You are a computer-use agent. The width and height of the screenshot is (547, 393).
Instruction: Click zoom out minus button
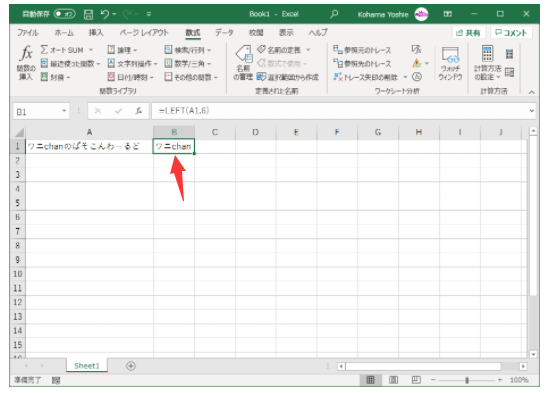433,380
